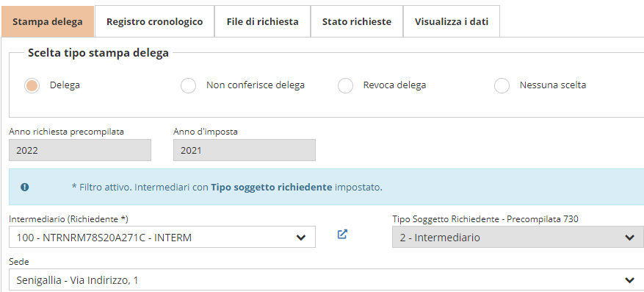Click the chevron on Intermediario combo box
The image size is (644, 292).
[x=301, y=238]
